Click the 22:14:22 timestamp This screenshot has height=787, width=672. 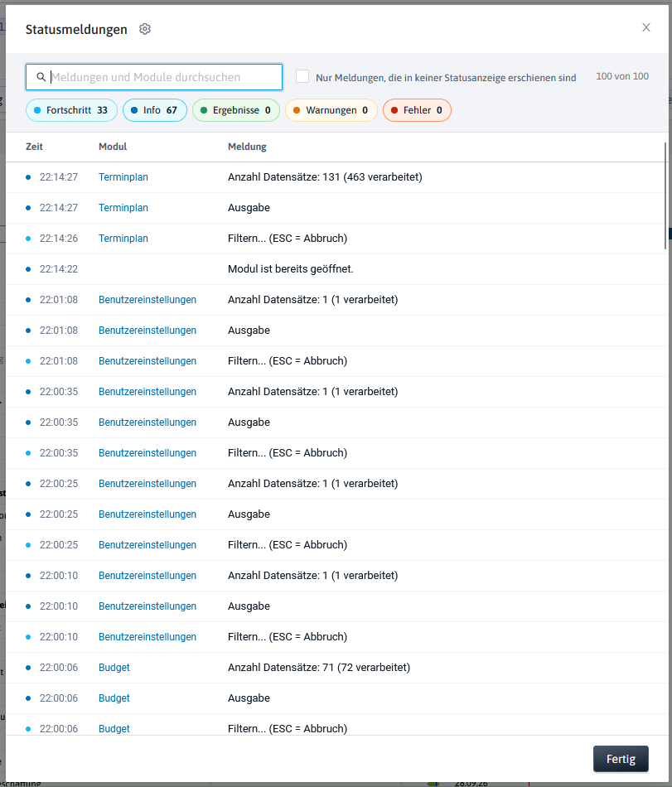tap(59, 269)
